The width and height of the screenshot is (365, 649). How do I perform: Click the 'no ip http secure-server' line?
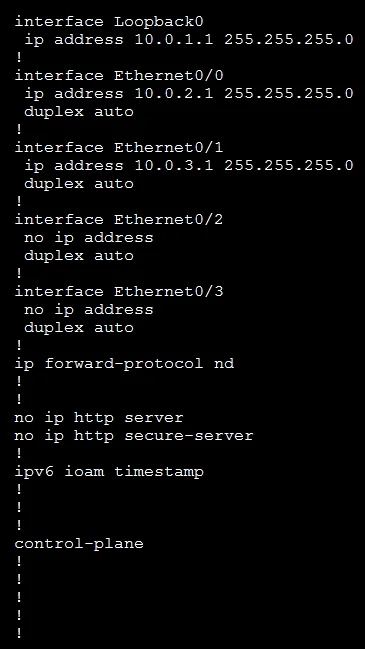[x=134, y=435]
